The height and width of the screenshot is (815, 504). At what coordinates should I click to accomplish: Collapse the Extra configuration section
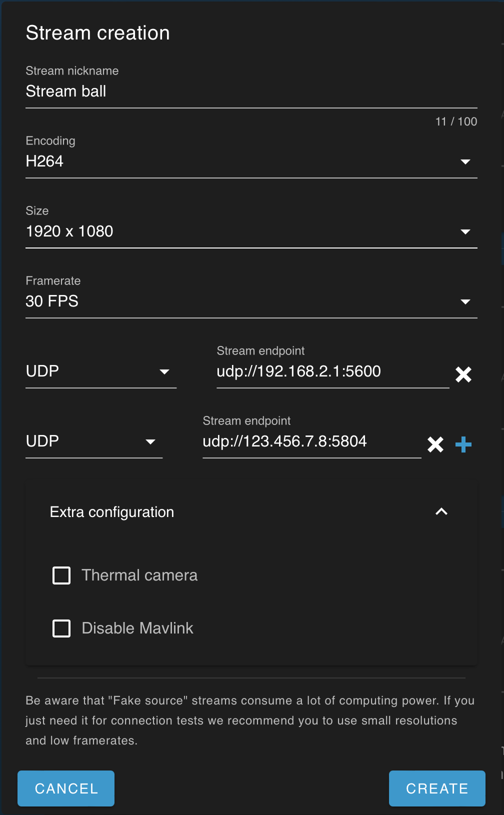tap(441, 511)
